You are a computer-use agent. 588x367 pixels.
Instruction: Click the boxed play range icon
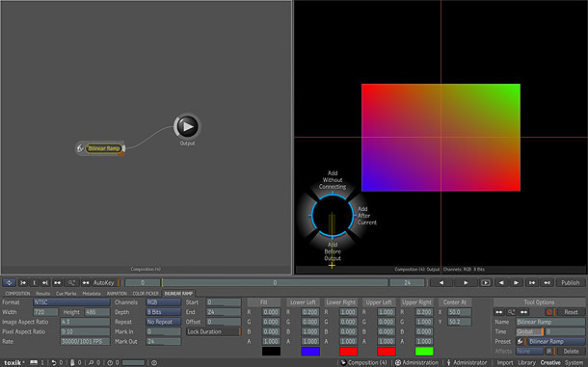point(486,282)
